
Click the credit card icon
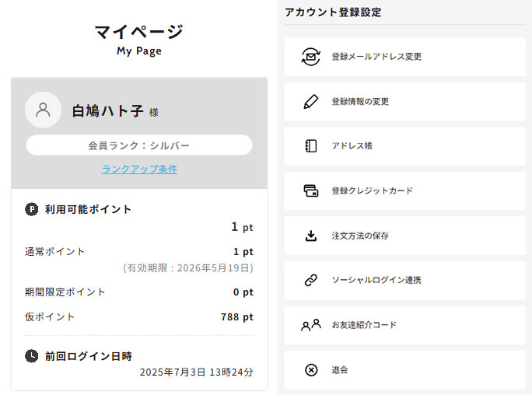pyautogui.click(x=311, y=191)
